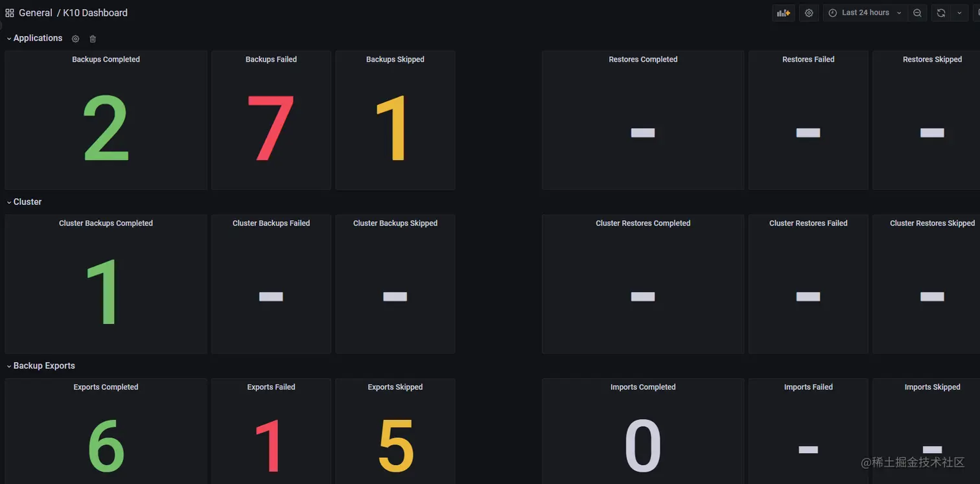Open the General folder breadcrumb
This screenshot has height=484, width=980.
click(x=36, y=13)
